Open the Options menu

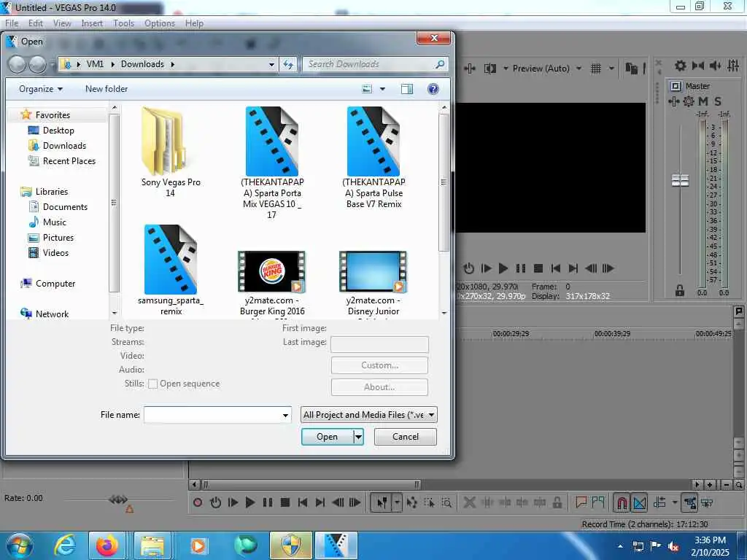(x=160, y=23)
